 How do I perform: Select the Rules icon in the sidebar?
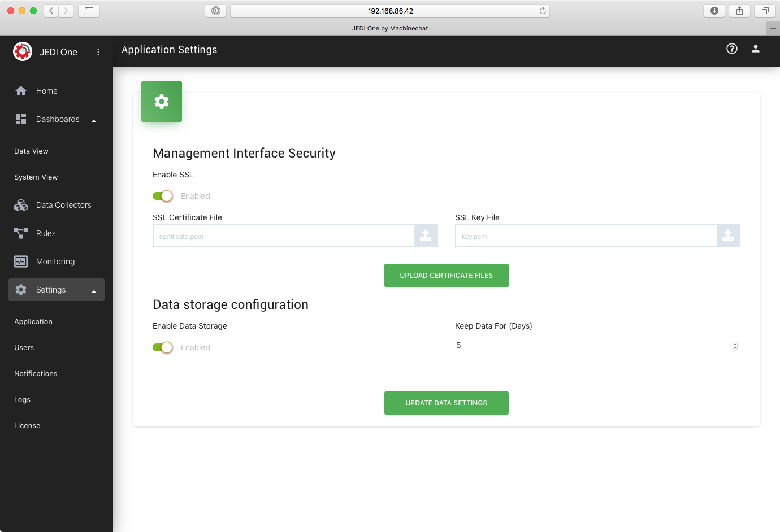(21, 233)
